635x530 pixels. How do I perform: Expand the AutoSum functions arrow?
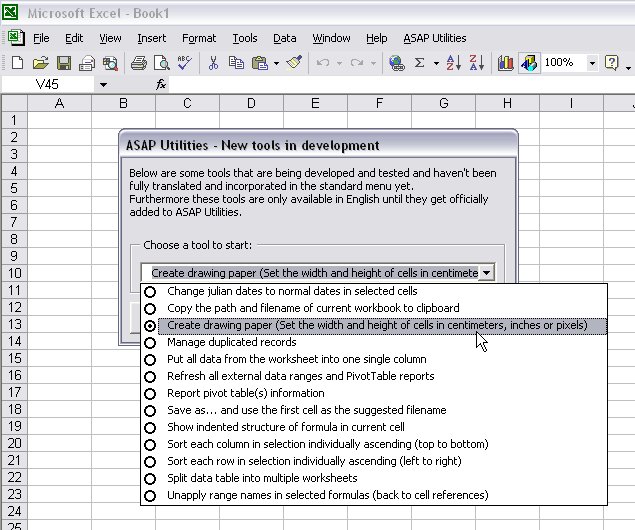point(436,63)
